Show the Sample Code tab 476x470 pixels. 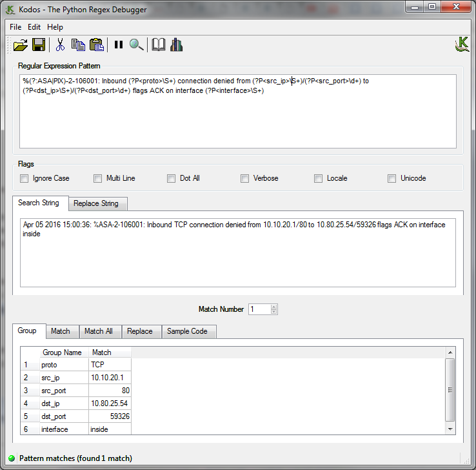(x=187, y=331)
